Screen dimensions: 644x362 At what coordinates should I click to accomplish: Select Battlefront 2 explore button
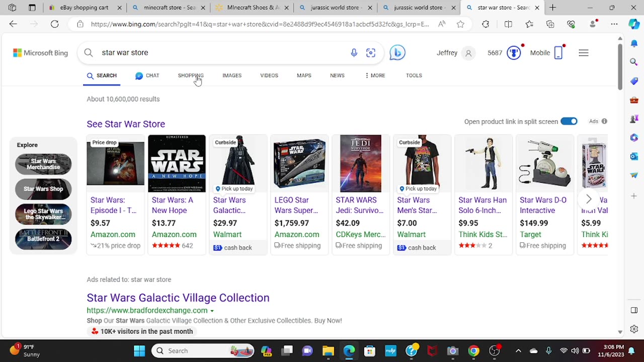coord(43,239)
